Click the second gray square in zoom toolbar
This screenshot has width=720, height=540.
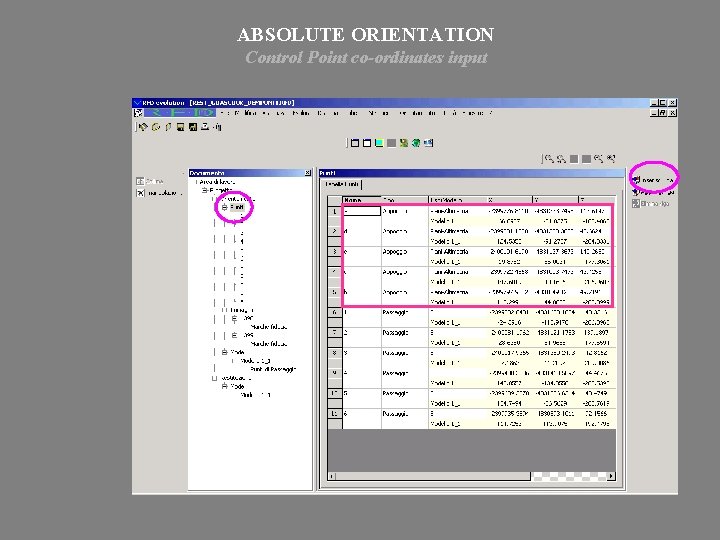pos(586,159)
